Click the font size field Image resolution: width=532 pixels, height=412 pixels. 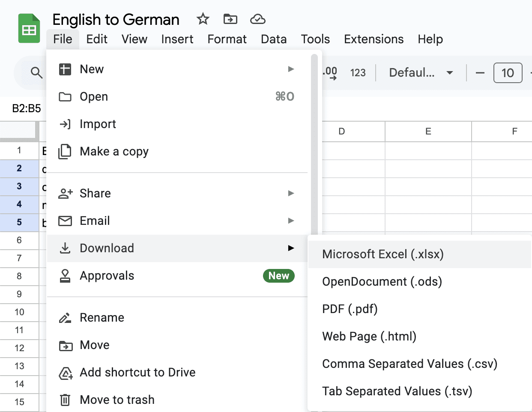coord(508,73)
